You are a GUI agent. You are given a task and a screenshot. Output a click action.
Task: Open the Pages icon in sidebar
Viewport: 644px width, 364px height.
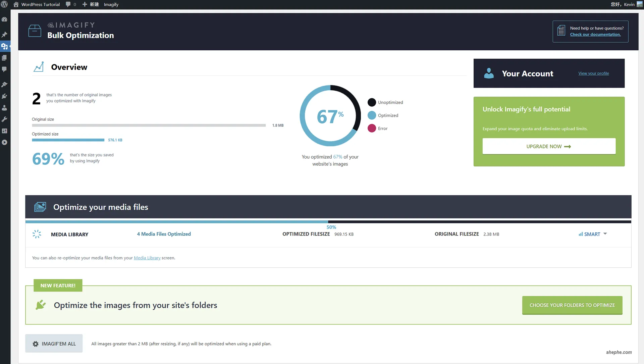point(4,58)
